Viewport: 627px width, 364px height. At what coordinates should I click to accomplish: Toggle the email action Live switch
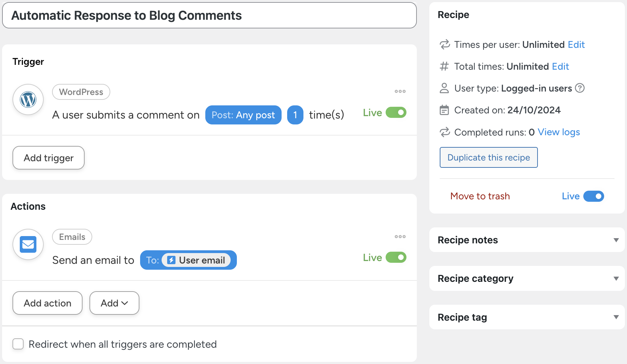tap(396, 258)
